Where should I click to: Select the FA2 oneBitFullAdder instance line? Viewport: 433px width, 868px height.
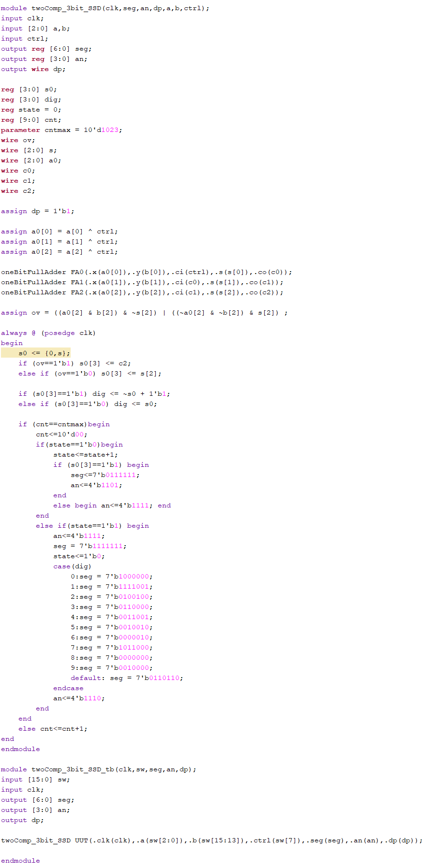coord(142,292)
